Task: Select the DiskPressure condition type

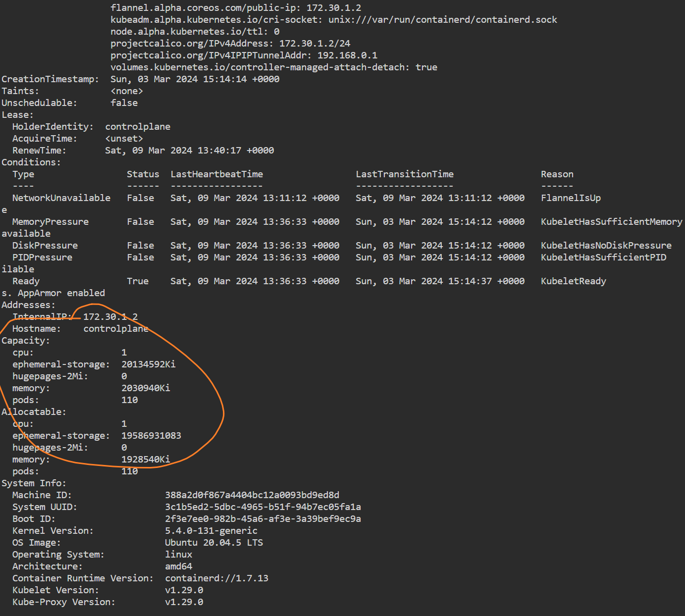Action: (x=45, y=246)
